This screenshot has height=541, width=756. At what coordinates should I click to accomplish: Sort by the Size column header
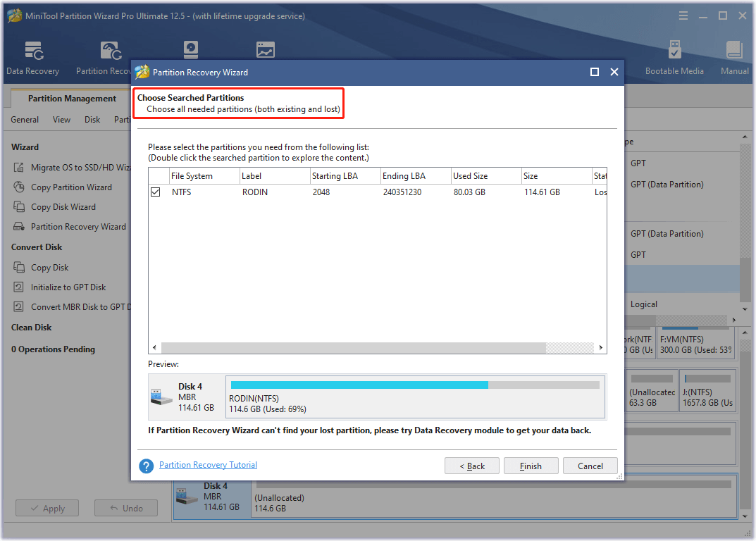pos(557,176)
